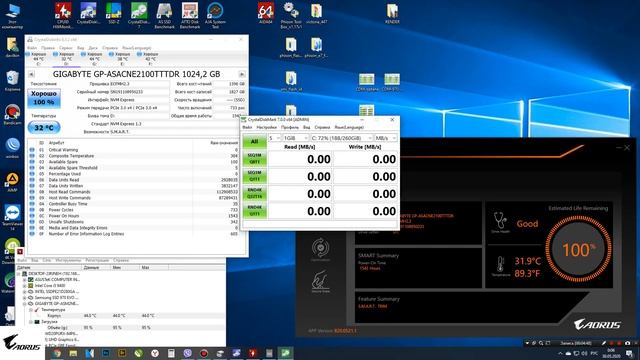Expand Intel Core i5 node in HWMonitor
This screenshot has width=640, height=360.
pos(24,286)
